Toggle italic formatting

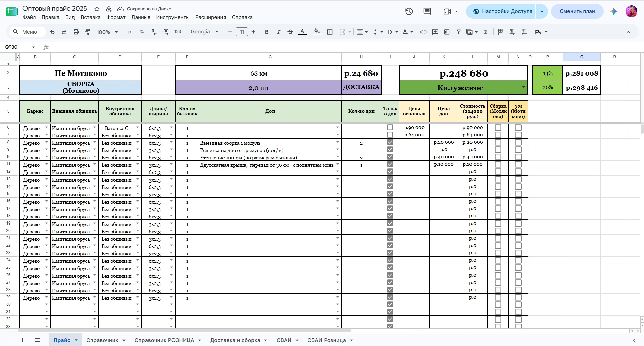(x=278, y=32)
